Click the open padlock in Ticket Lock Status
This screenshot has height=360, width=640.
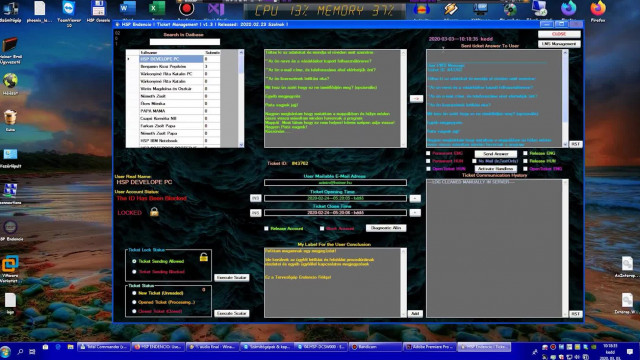(x=204, y=257)
